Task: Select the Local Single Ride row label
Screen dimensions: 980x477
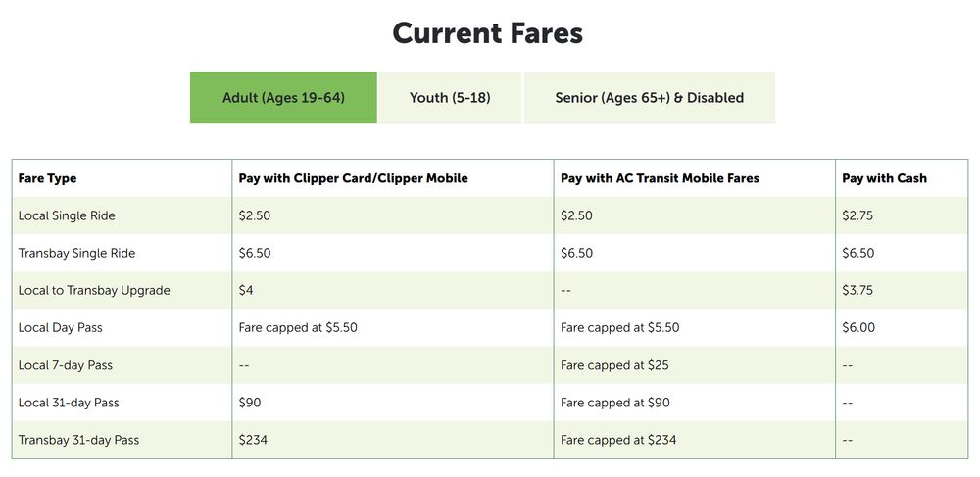Action: coord(67,216)
